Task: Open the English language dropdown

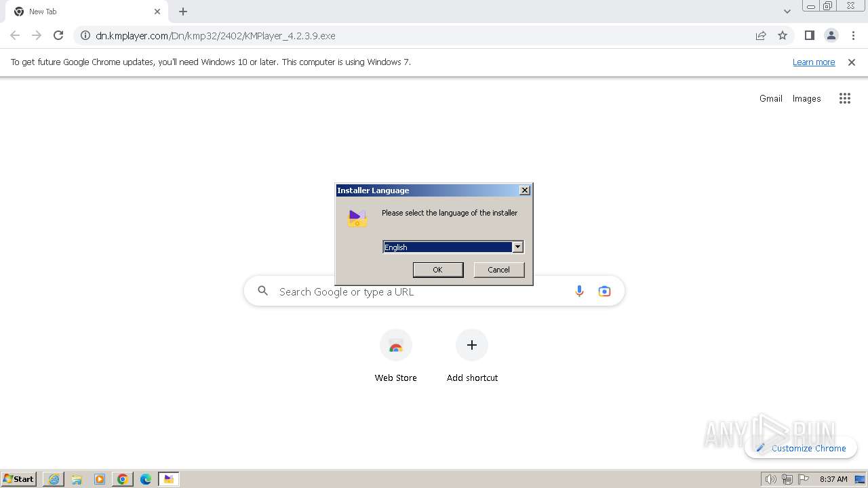Action: [x=517, y=247]
